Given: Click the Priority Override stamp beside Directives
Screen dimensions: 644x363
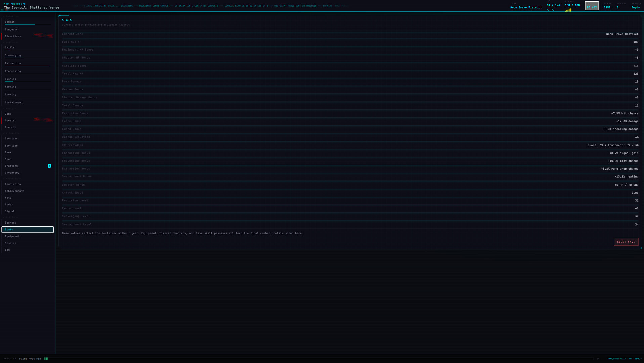Looking at the screenshot, I should click(43, 35).
